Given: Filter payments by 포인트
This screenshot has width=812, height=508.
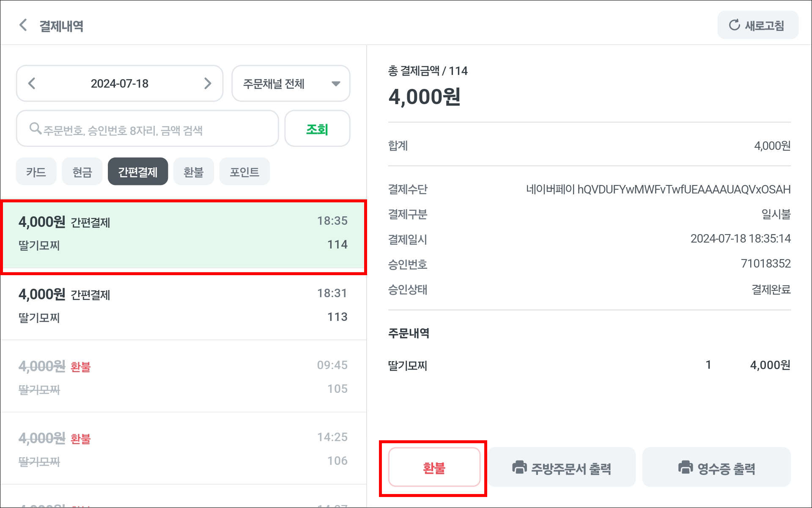Looking at the screenshot, I should click(x=244, y=172).
